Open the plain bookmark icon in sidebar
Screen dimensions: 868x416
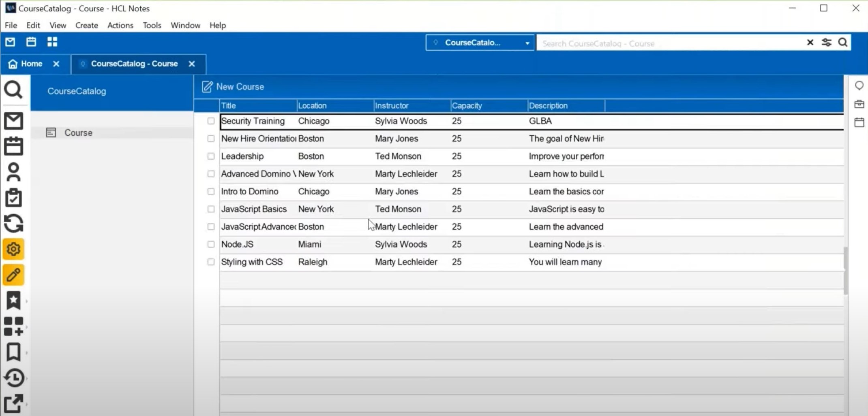[13, 352]
